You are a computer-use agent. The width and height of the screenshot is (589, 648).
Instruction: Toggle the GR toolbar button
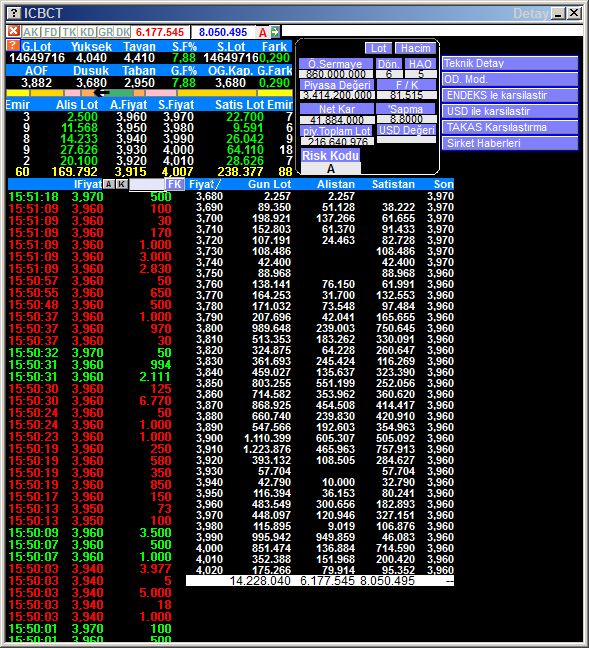[x=105, y=32]
